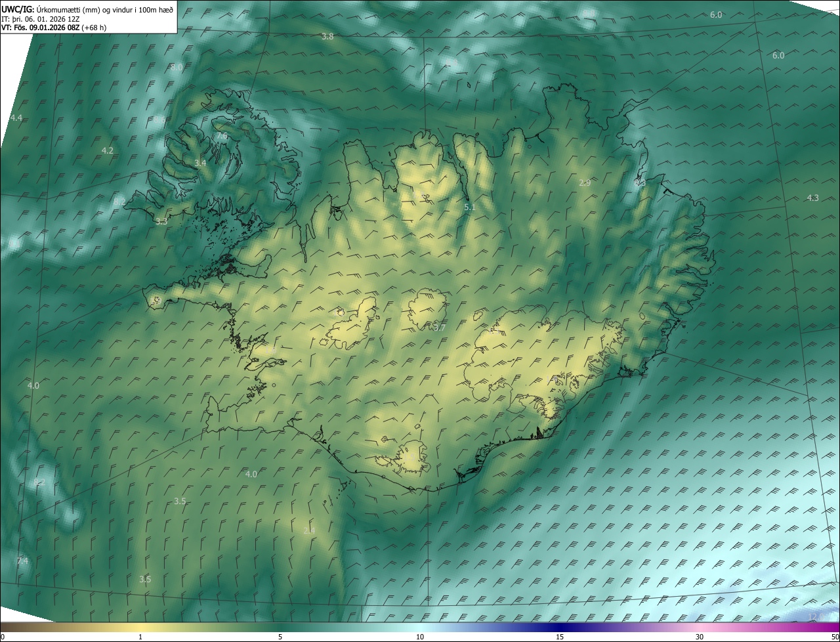Click the color scale tick label 15
The width and height of the screenshot is (840, 642).
[x=560, y=637]
